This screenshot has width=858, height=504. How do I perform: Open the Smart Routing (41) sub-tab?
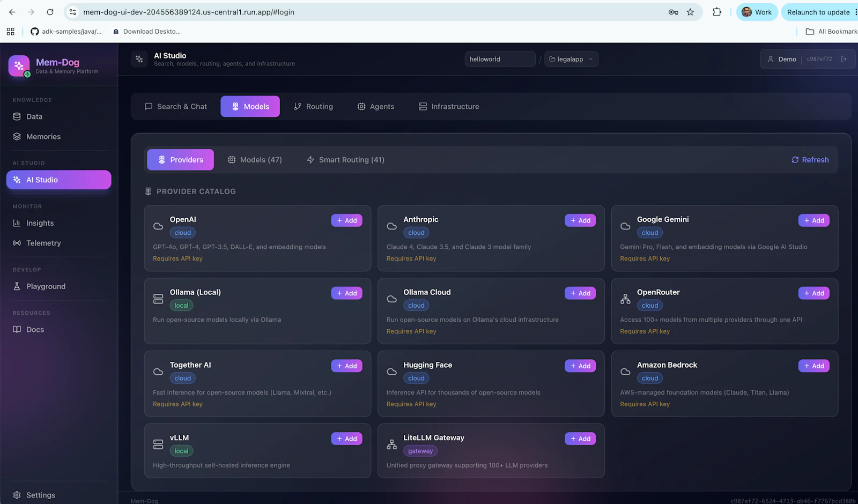point(346,160)
